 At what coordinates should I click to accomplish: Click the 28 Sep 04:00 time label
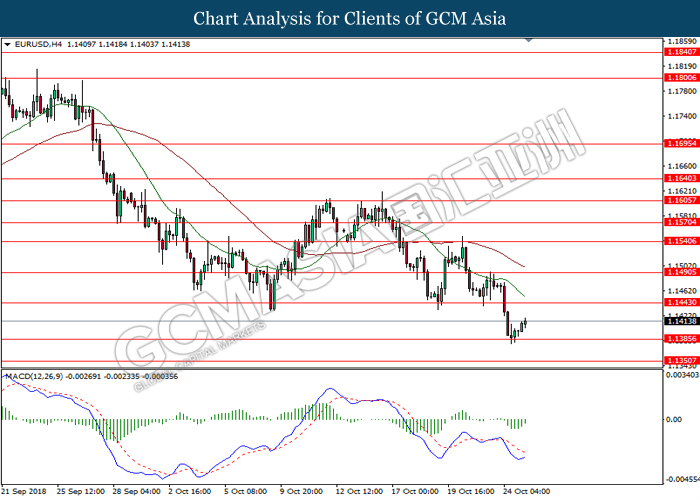[137, 492]
